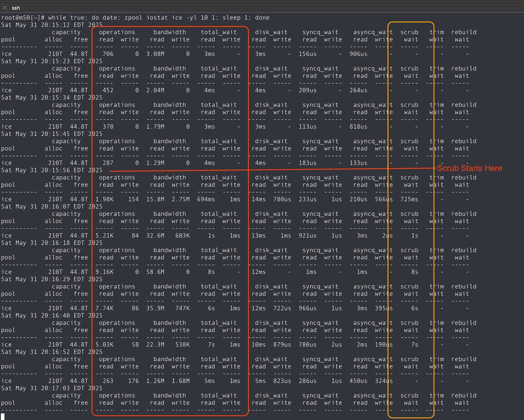Click the read bandwidth value 22.3M
This screenshot has height=420, width=524.
pyautogui.click(x=155, y=345)
